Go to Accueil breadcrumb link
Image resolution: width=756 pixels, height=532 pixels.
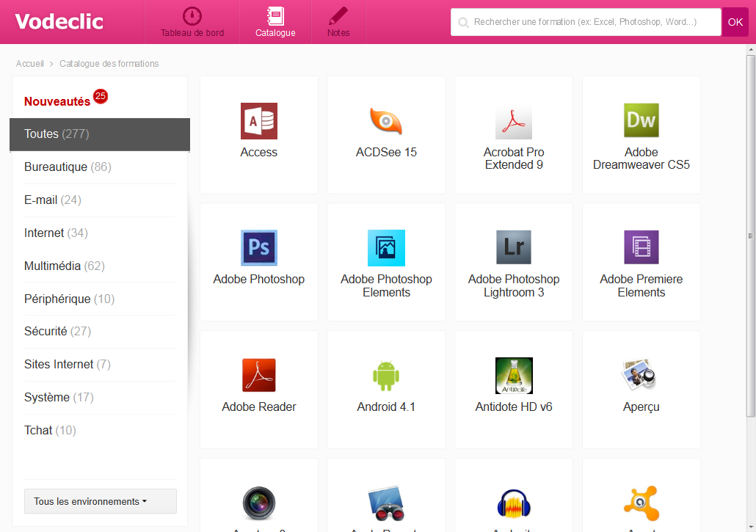pos(30,64)
